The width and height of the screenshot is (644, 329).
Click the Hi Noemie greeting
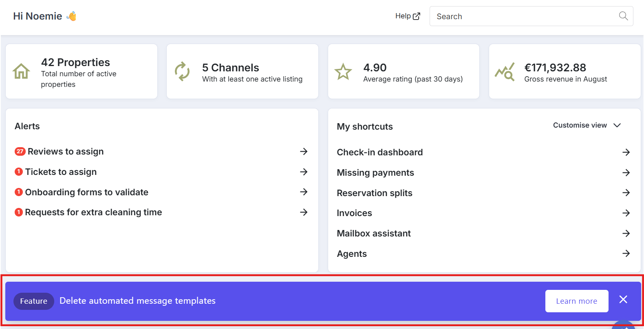coord(37,16)
